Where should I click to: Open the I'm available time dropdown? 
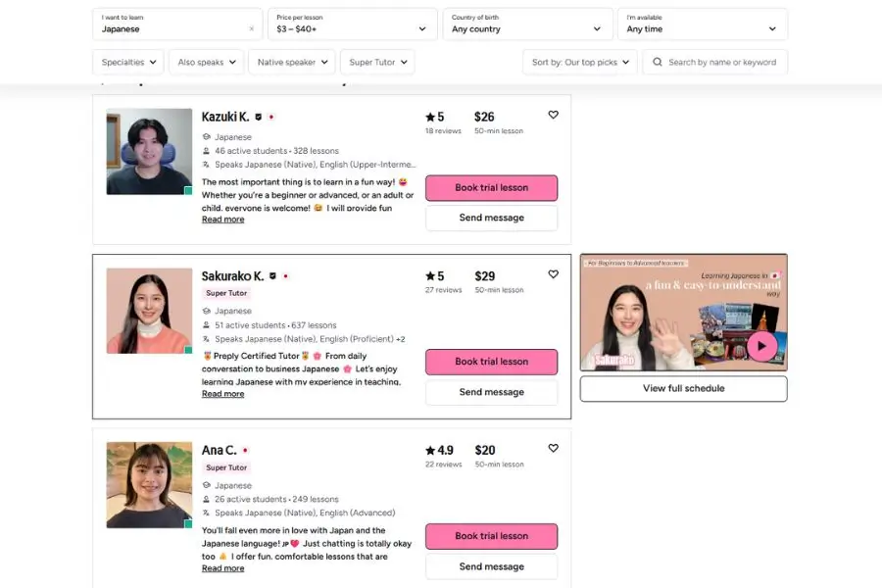(702, 24)
